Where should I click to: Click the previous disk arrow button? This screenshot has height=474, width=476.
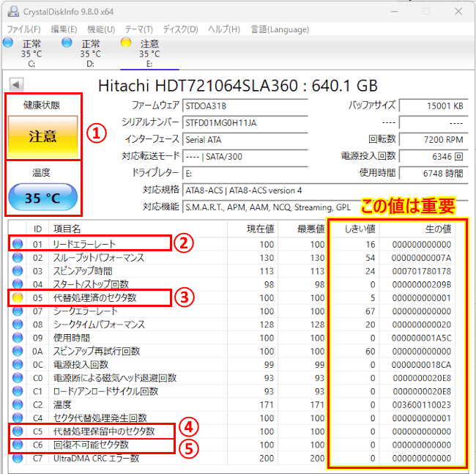point(16,85)
